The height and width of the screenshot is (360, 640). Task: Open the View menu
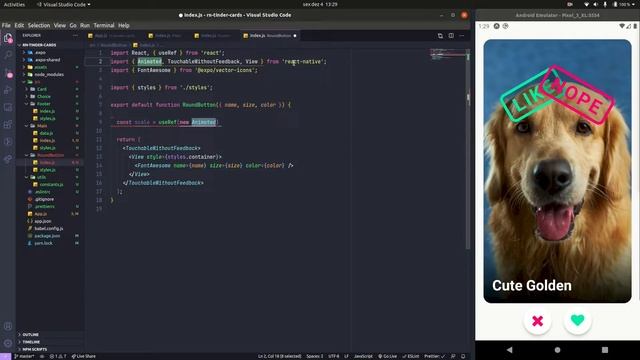click(x=60, y=25)
